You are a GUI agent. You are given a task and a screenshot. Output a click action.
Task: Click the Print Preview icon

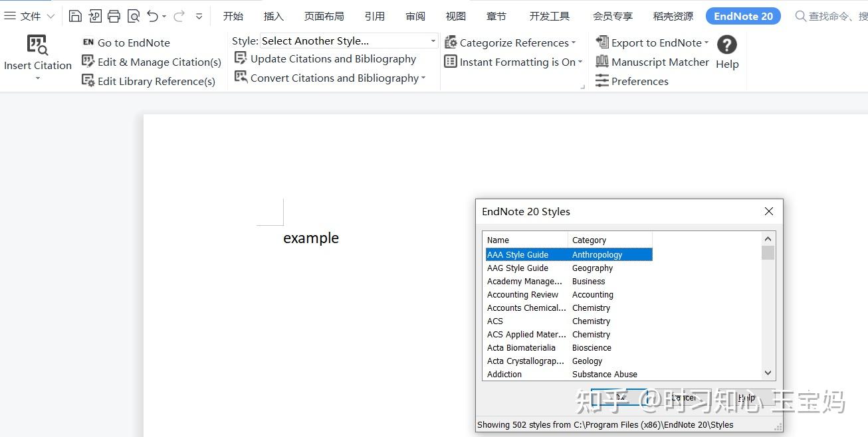click(133, 15)
